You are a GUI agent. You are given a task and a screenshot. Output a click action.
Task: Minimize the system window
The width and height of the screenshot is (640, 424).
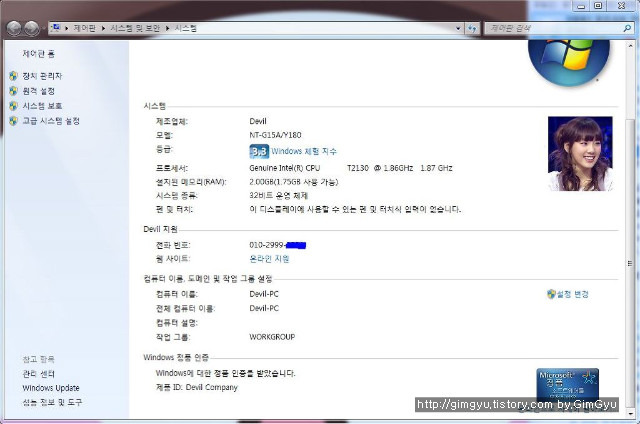[x=581, y=5]
